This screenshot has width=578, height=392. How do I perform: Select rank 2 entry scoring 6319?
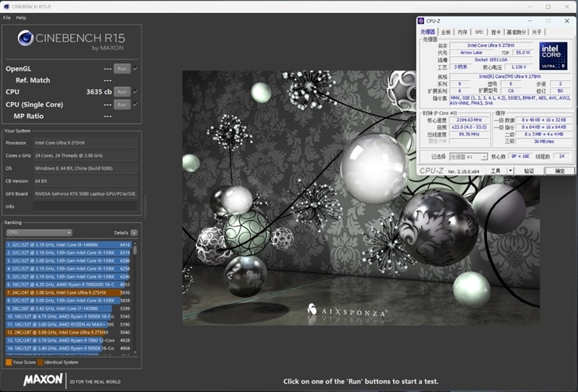(69, 253)
